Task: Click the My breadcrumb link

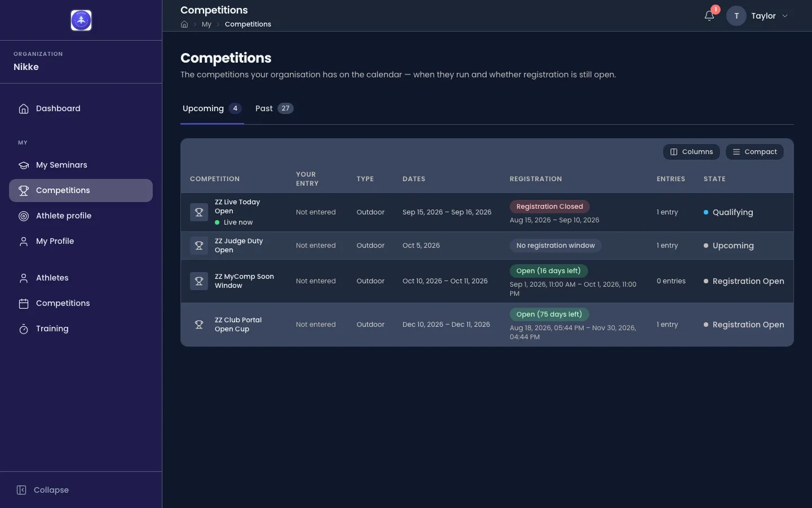Action: [x=206, y=24]
